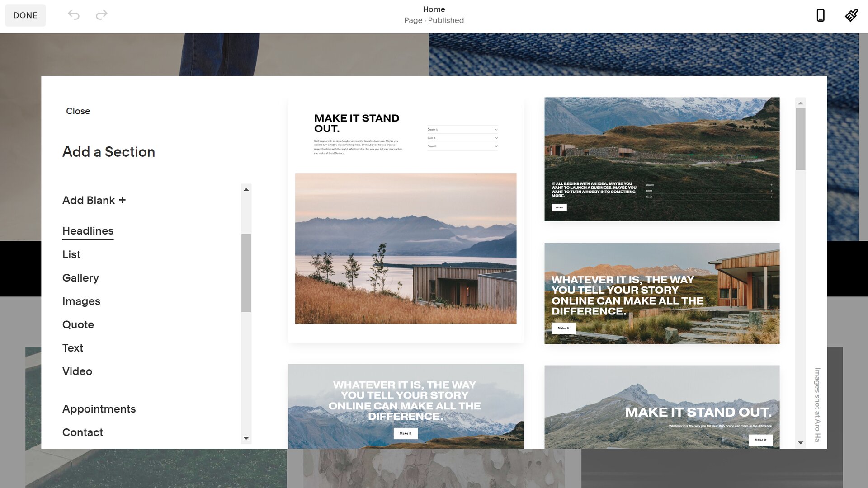Click the redo arrow icon
868x488 pixels.
tap(101, 15)
